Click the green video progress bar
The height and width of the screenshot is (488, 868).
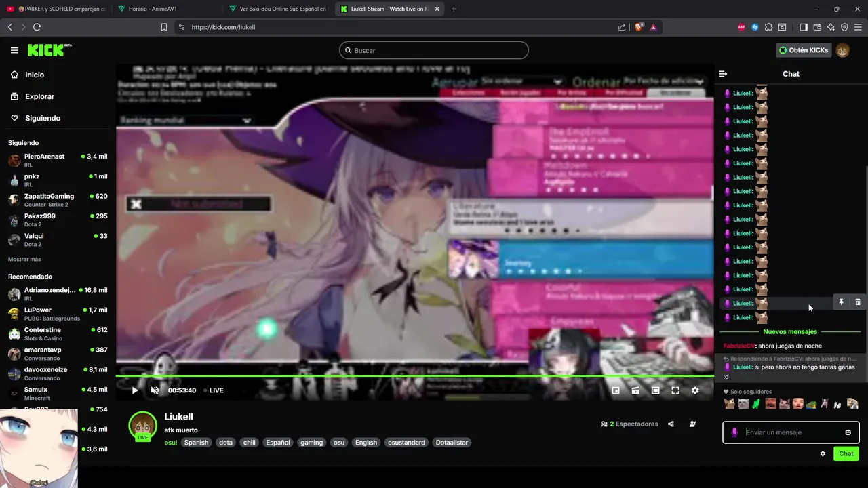414,375
